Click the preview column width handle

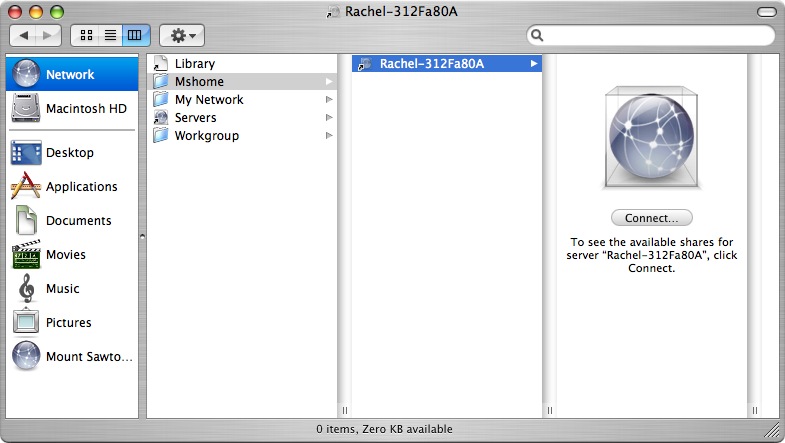coord(754,410)
